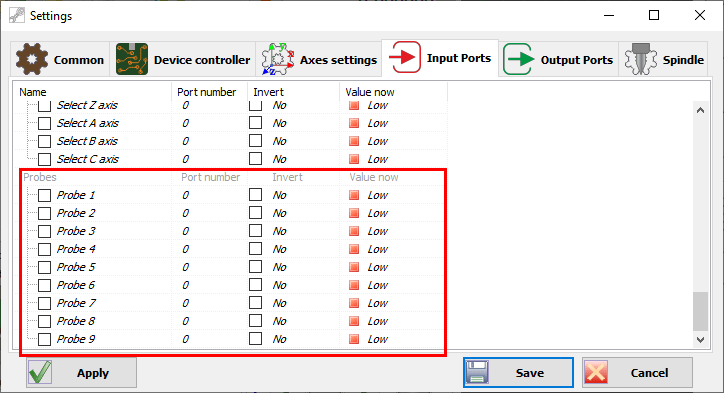Click the No invert text for Probe 9

pyautogui.click(x=279, y=339)
